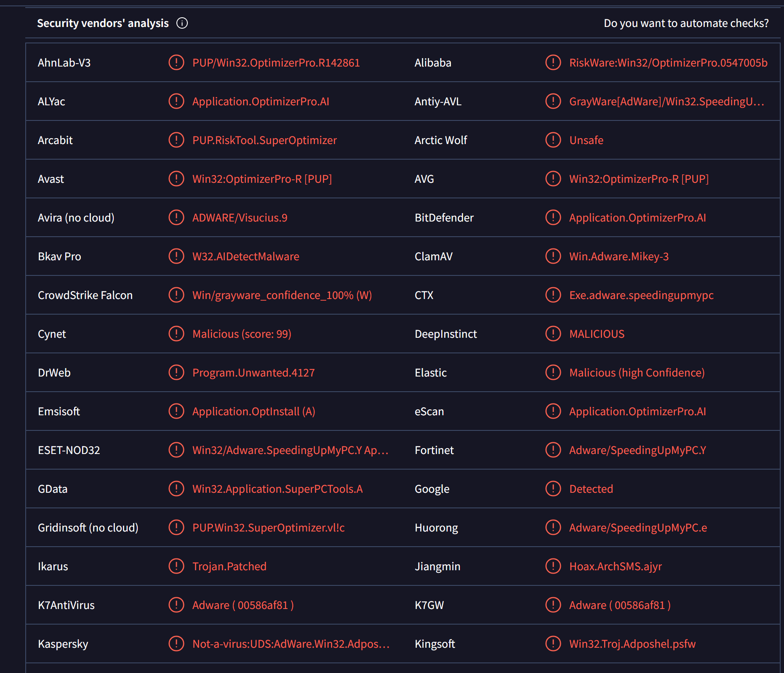Click the Security vendors' analysis heading
Screen dimensions: 784x673
tap(103, 23)
